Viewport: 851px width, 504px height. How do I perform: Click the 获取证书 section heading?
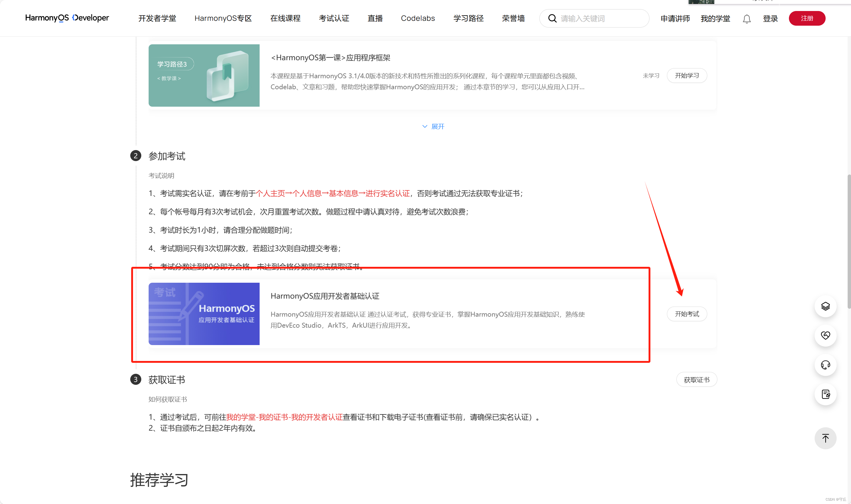pyautogui.click(x=167, y=380)
